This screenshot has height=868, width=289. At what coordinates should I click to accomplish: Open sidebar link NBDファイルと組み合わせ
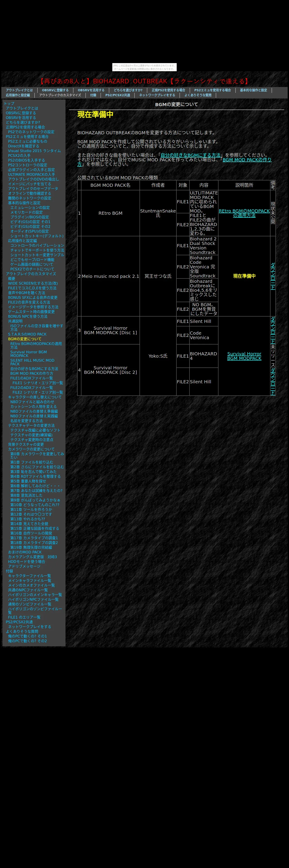tap(32, 402)
